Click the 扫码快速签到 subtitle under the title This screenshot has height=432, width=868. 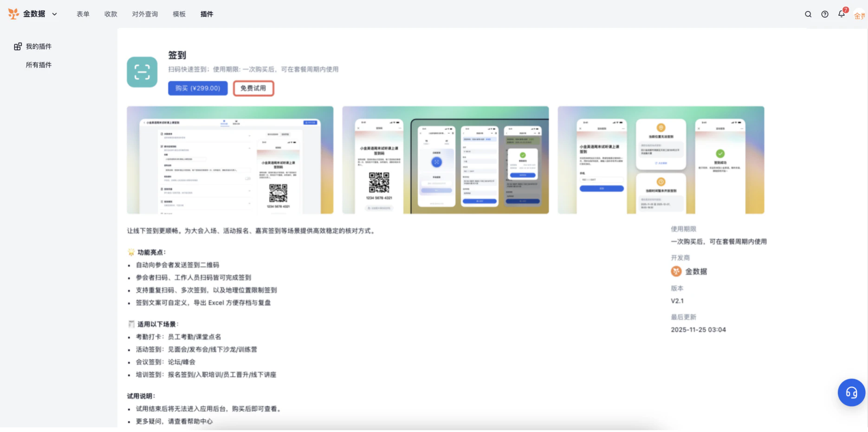tap(253, 70)
